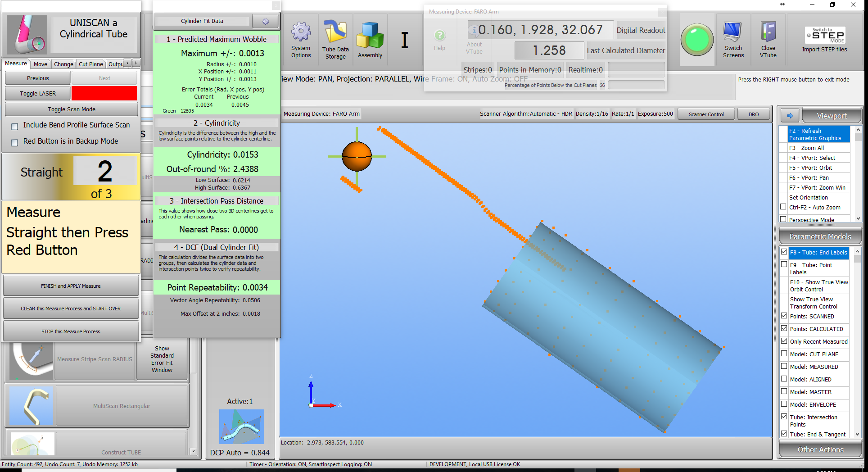Click Import STEP files icon
This screenshot has width=868, height=472.
coord(824,36)
